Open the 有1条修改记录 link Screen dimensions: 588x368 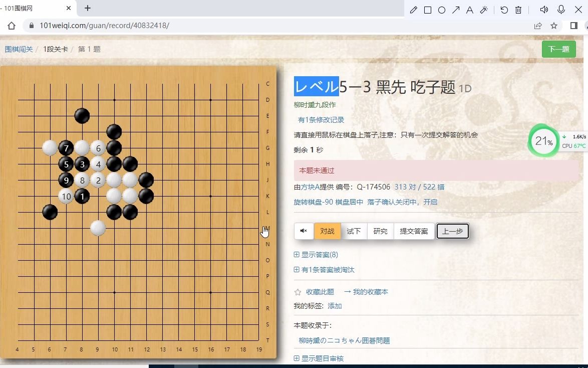click(321, 120)
